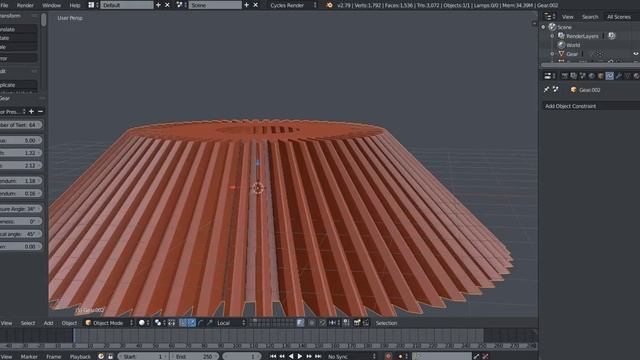Click the End frame 250 field
Screen dimensions: 640x360
[195, 356]
